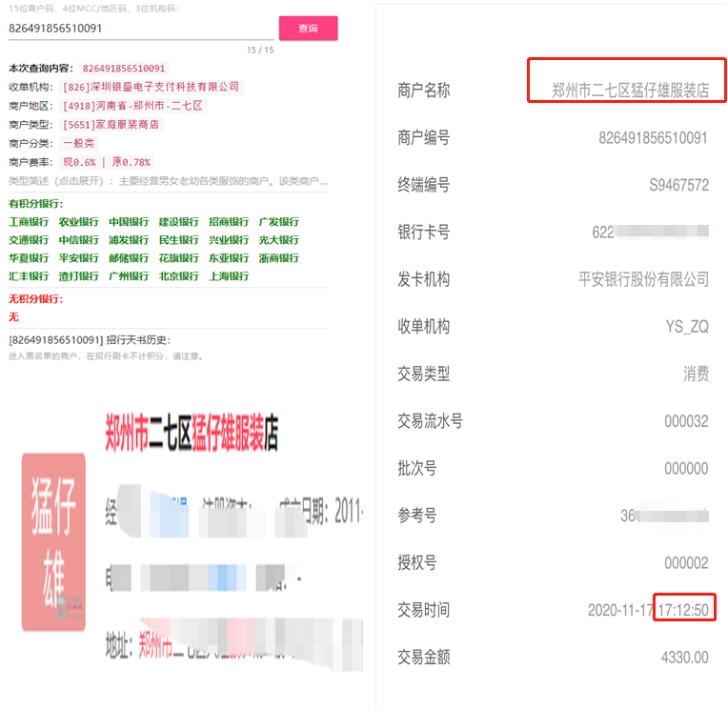Click the 15 / 15 character counter
The height and width of the screenshot is (709, 728).
click(260, 51)
